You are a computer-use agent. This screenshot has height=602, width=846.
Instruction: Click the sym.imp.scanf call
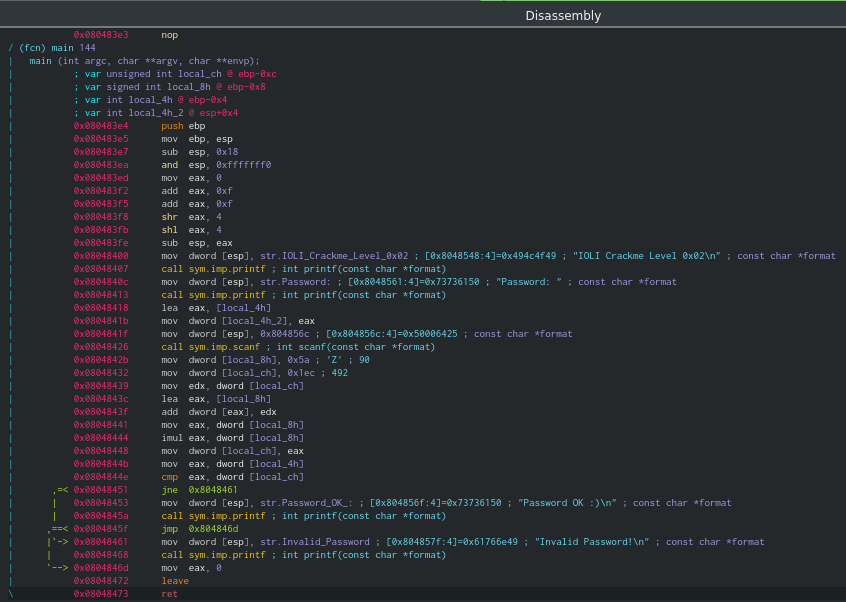pos(224,347)
